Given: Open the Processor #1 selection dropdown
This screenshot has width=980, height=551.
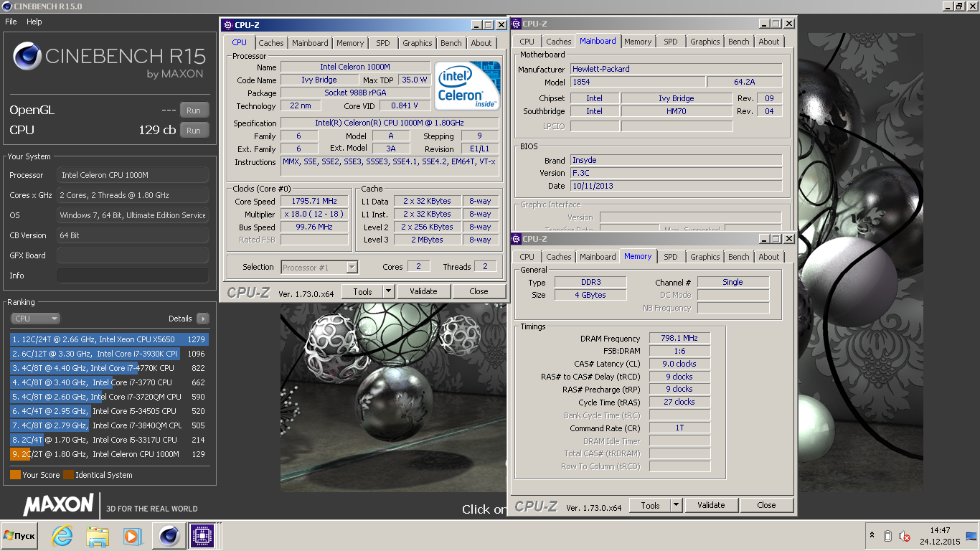Looking at the screenshot, I should click(319, 268).
